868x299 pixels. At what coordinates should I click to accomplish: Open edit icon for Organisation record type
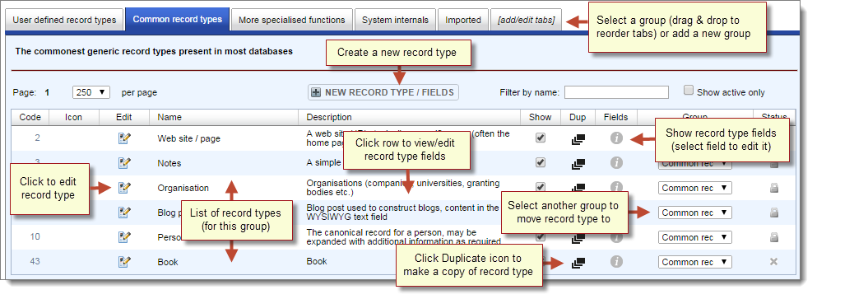[124, 188]
